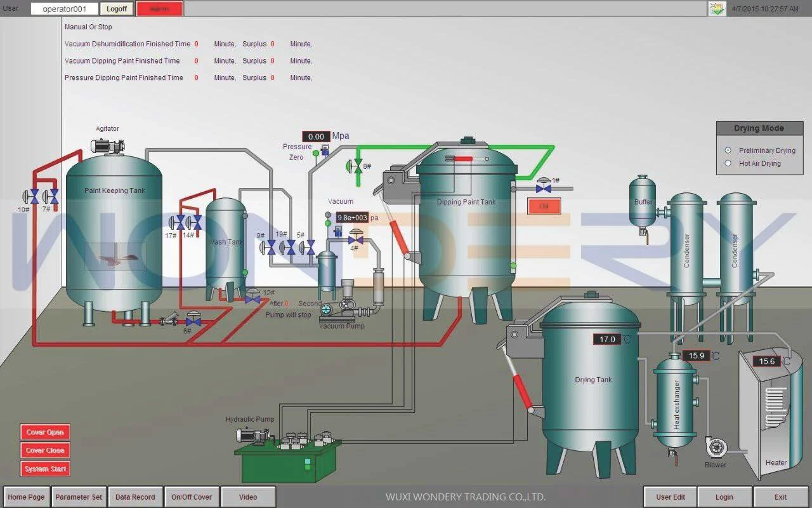Open valve 1# near the Dipping Paint Tank
The width and height of the screenshot is (812, 508).
coord(544,187)
